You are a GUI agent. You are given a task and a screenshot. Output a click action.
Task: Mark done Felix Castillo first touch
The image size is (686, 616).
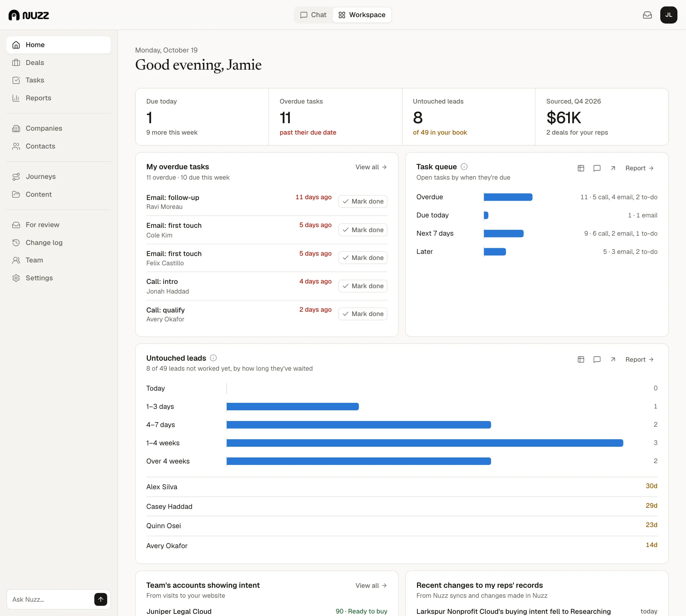tap(363, 258)
